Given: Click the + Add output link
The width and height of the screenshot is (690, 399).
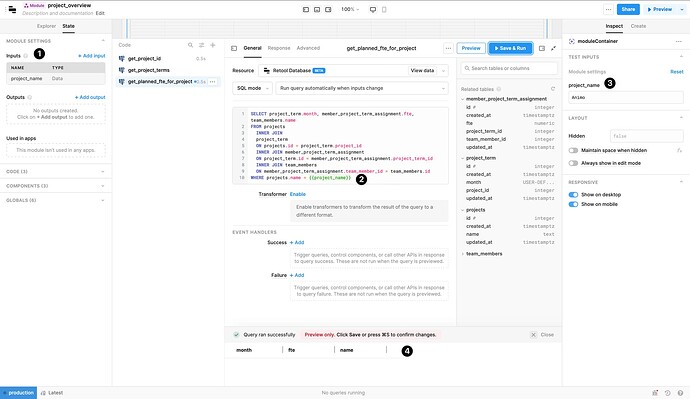Looking at the screenshot, I should click(x=90, y=97).
